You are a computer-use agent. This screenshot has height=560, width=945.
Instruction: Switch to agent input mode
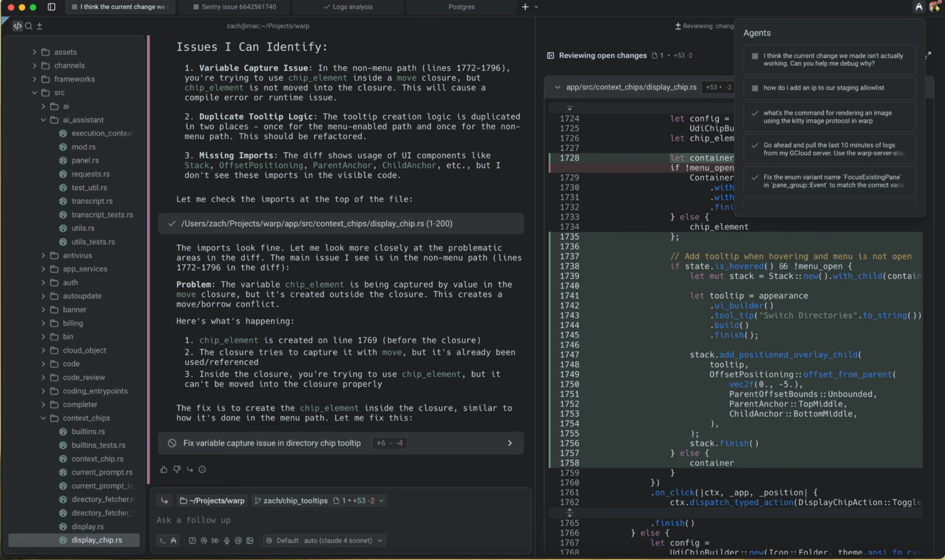[x=173, y=541]
